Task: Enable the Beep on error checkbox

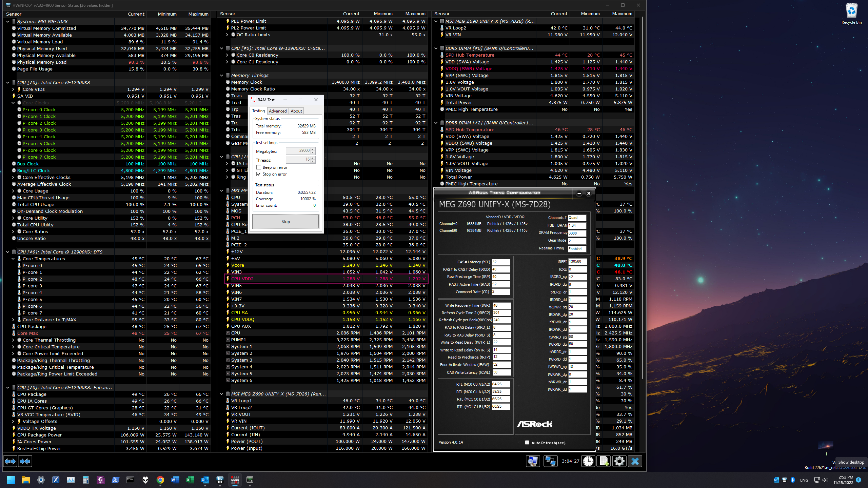Action: (259, 167)
